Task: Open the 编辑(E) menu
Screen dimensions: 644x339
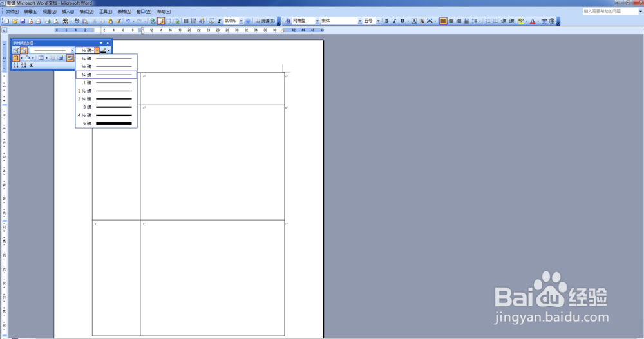Action: pyautogui.click(x=30, y=12)
